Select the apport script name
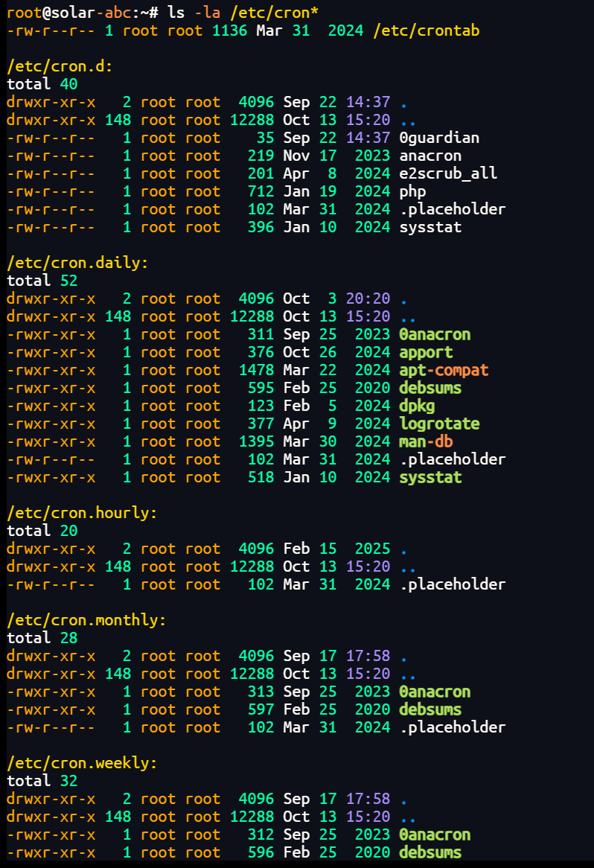This screenshot has width=594, height=868. pos(426,352)
